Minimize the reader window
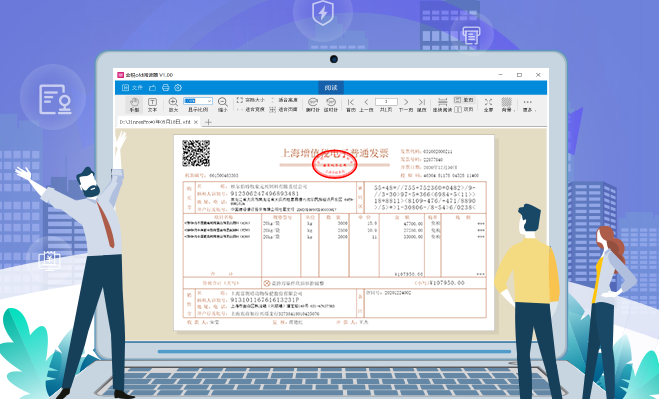Screen dimensions: 659x399 (501, 75)
